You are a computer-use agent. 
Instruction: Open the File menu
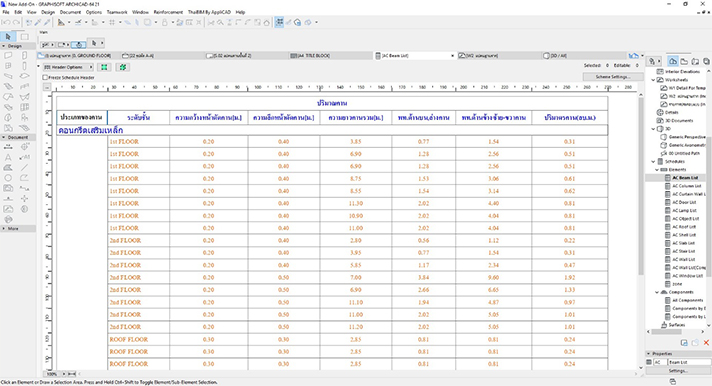(x=6, y=12)
